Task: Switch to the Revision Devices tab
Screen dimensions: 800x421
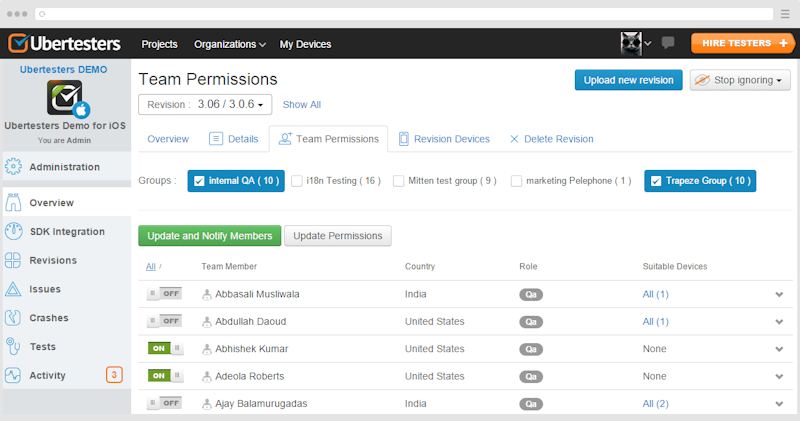Action: point(443,139)
